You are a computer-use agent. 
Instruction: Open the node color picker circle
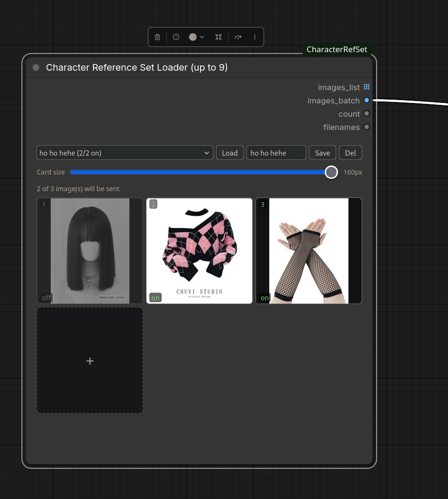192,37
